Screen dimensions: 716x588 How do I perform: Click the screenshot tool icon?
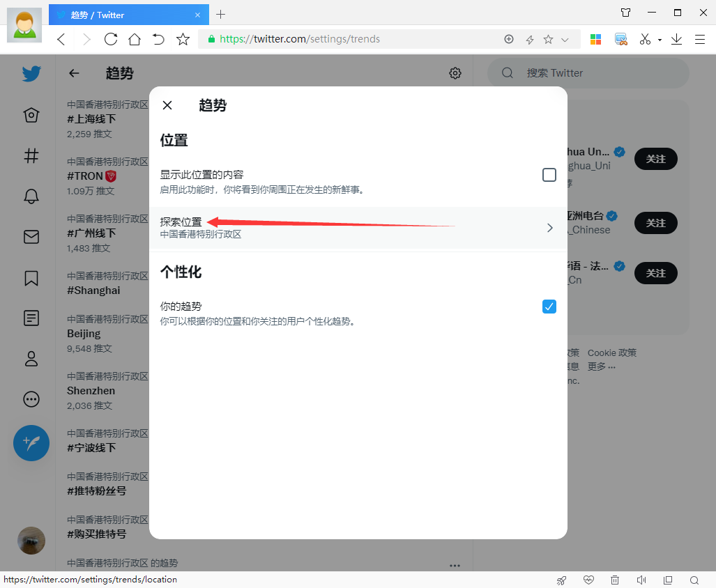pos(621,39)
